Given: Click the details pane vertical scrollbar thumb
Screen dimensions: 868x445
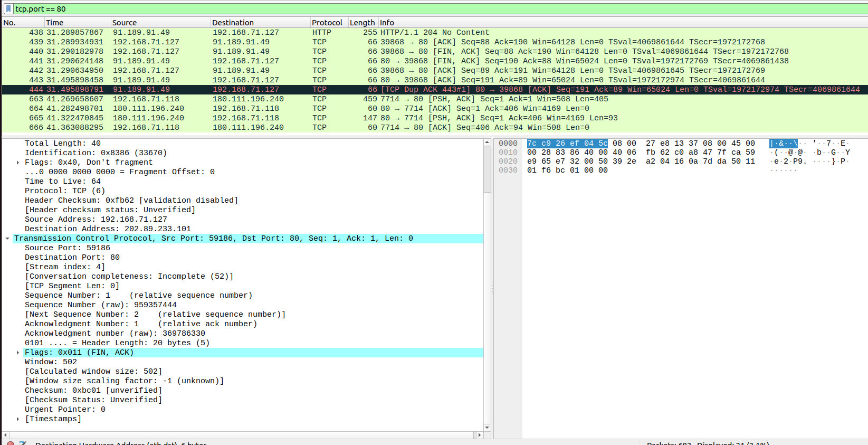Looking at the screenshot, I should [487, 169].
